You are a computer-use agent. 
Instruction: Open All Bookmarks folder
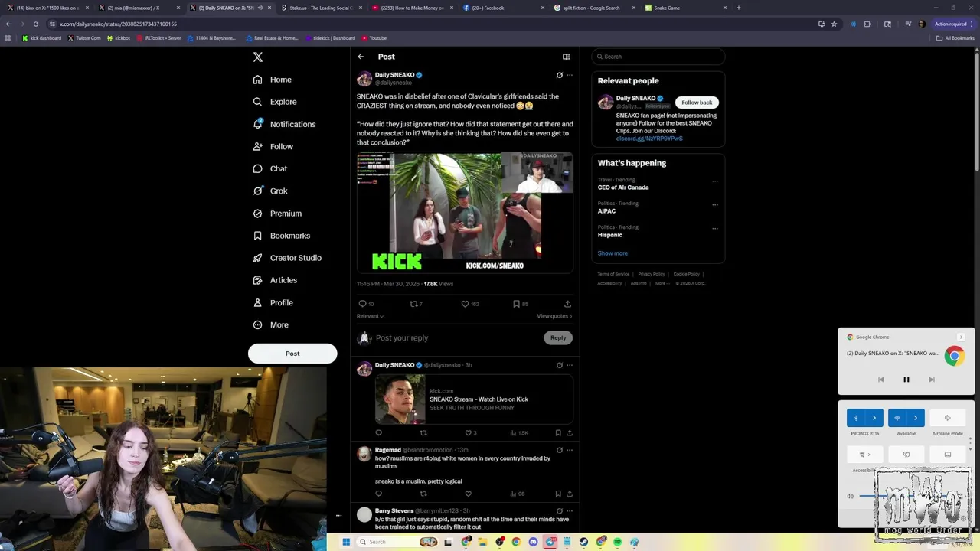click(955, 37)
